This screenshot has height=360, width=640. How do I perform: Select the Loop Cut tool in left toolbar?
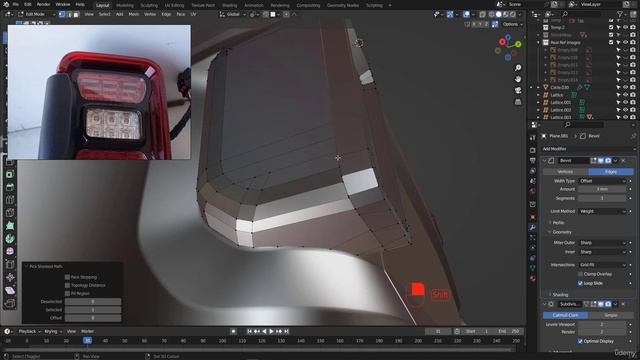click(10, 200)
